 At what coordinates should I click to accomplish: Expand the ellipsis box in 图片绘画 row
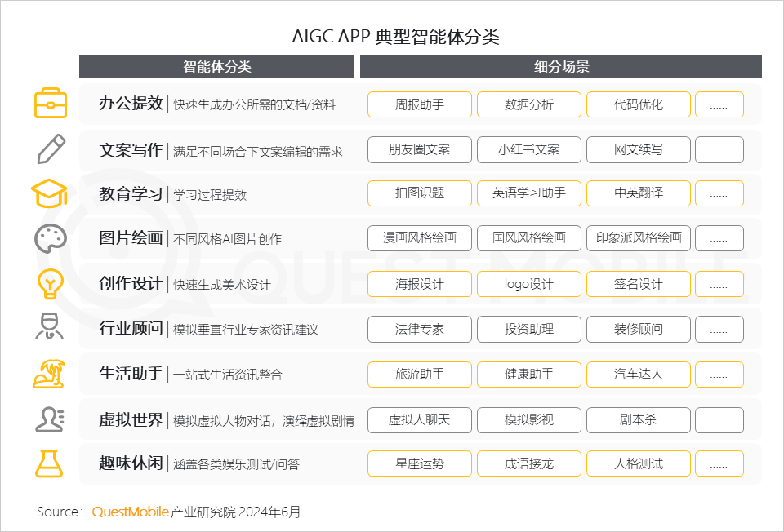pyautogui.click(x=719, y=239)
